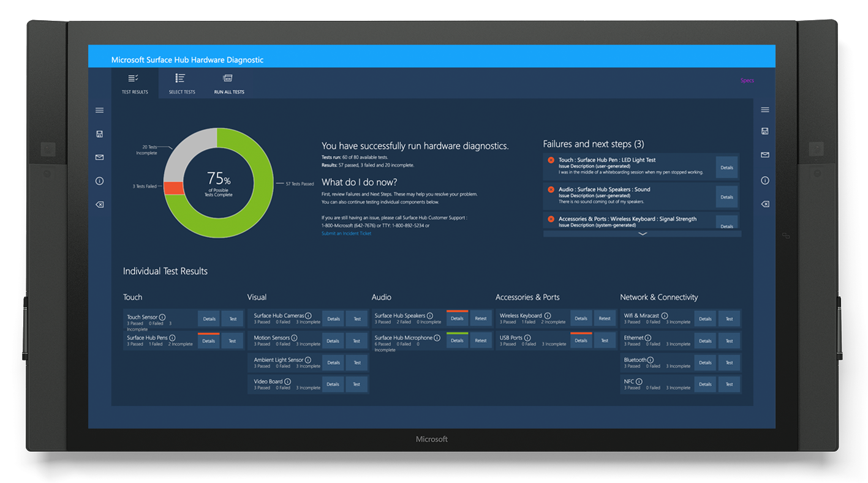This screenshot has width=868, height=483.
Task: Run Test for NFC
Action: (x=730, y=384)
